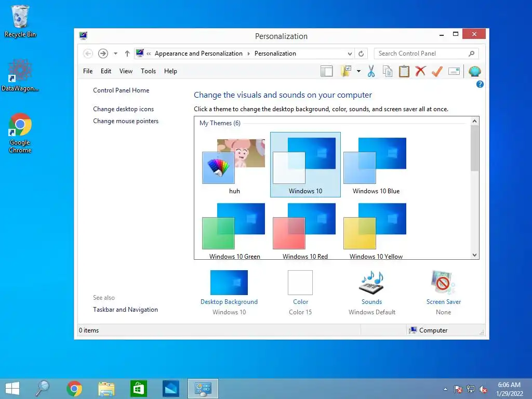532x399 pixels.
Task: Open the Edit menu
Action: tap(106, 71)
